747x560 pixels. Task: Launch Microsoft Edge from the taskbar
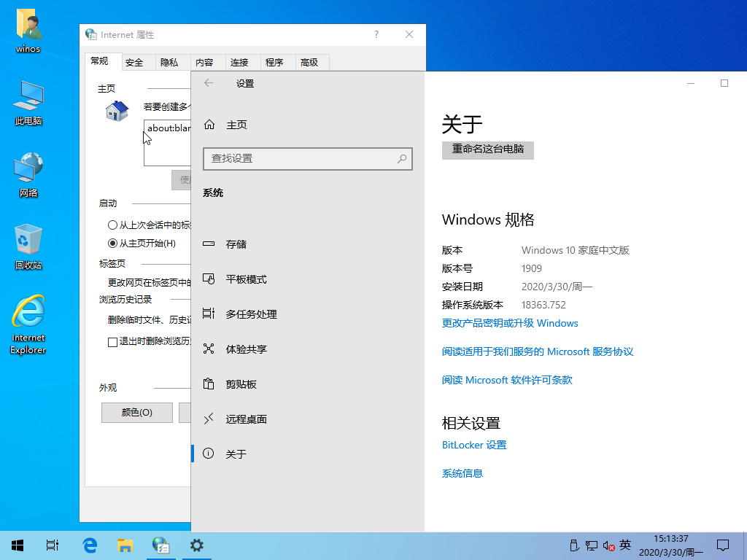click(90, 545)
